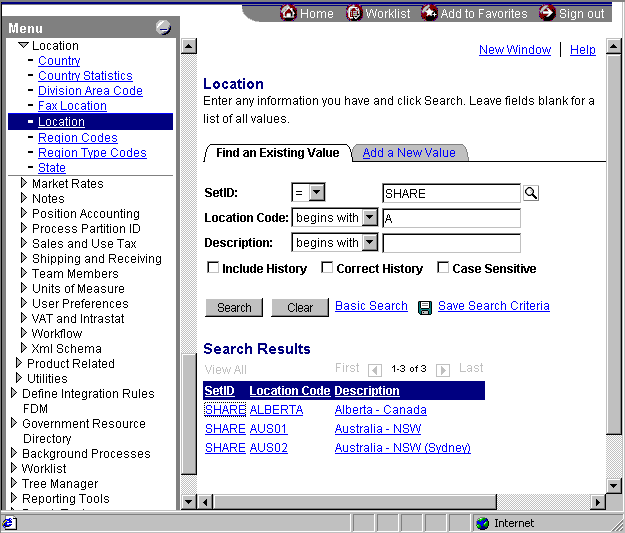Open Region Codes menu link
This screenshot has height=533, width=625.
tap(78, 138)
